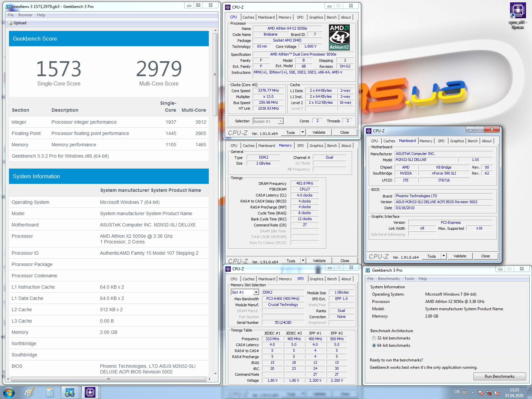Switch to CPU-Z taskbar button
This screenshot has height=399, width=532.
(x=90, y=393)
